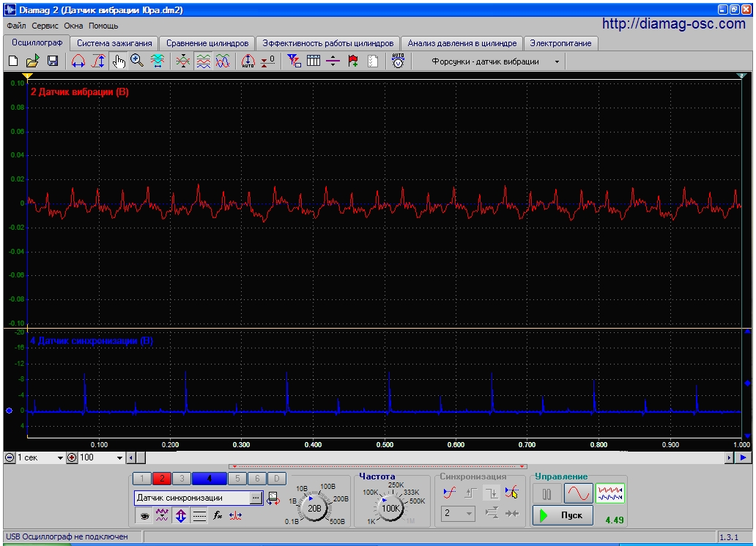Click the grid table icon in toolbar

pyautogui.click(x=314, y=61)
